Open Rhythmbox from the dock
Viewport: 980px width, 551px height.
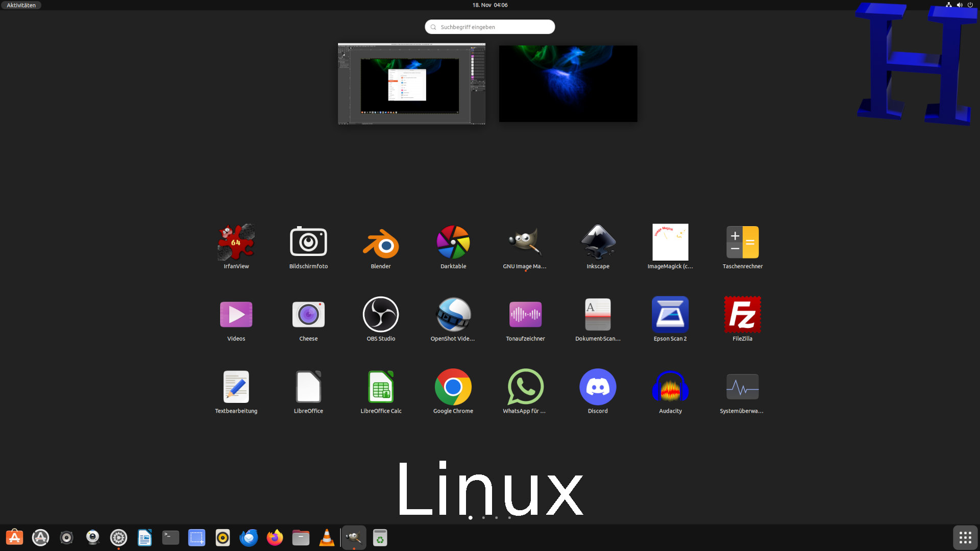[x=223, y=538]
